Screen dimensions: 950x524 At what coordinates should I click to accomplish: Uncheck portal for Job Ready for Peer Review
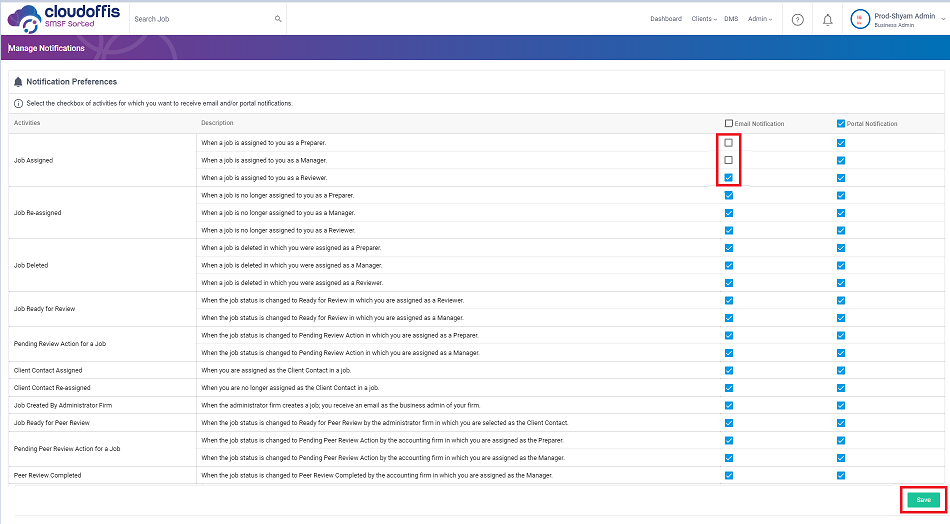[x=841, y=423]
